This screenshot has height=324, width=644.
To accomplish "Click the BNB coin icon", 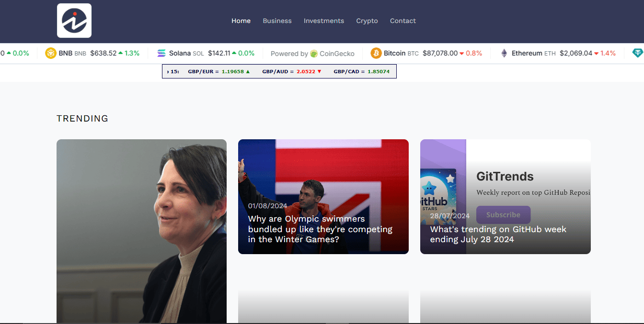I will tap(51, 53).
